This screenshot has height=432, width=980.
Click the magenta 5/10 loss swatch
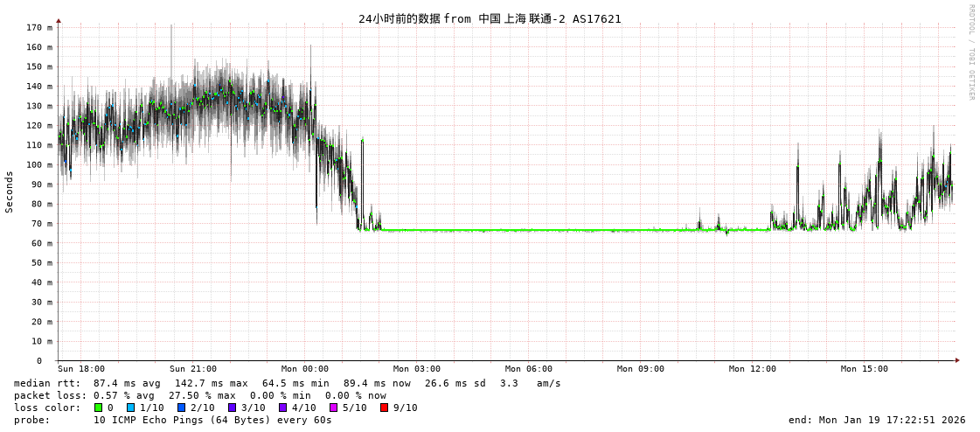pos(333,408)
